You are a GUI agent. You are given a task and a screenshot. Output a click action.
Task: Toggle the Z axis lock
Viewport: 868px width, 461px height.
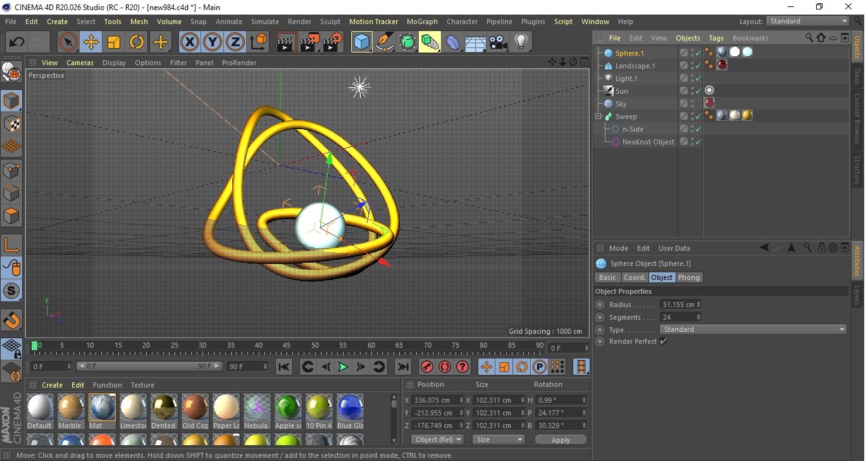(x=235, y=42)
